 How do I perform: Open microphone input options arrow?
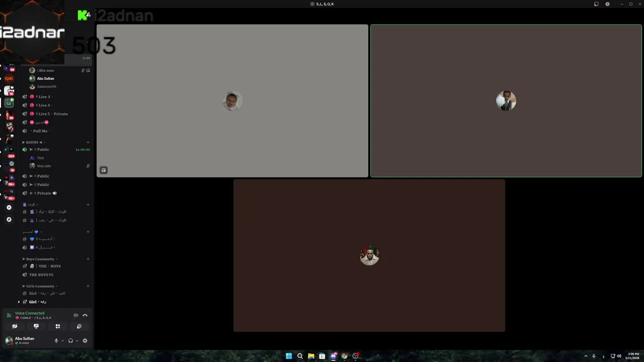(x=62, y=340)
